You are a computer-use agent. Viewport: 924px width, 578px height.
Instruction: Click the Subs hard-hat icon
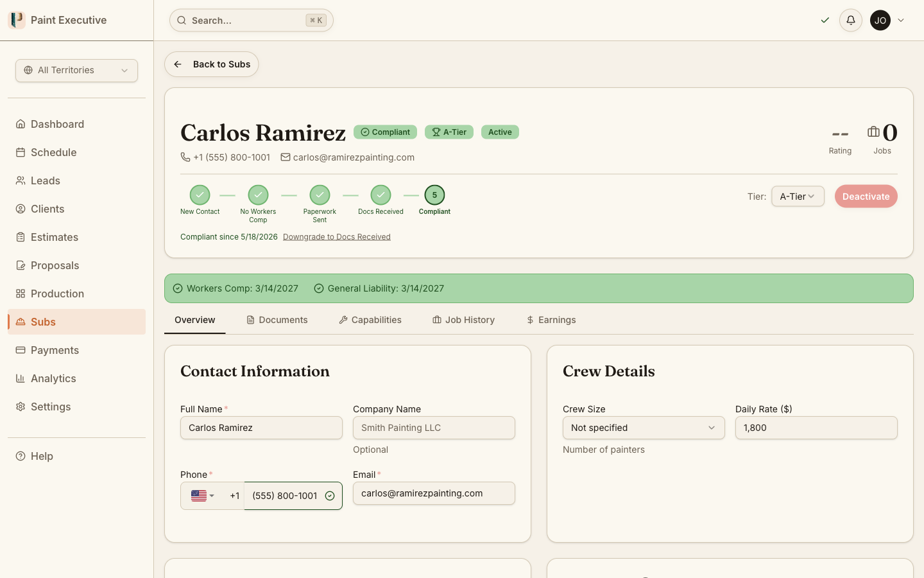(21, 322)
